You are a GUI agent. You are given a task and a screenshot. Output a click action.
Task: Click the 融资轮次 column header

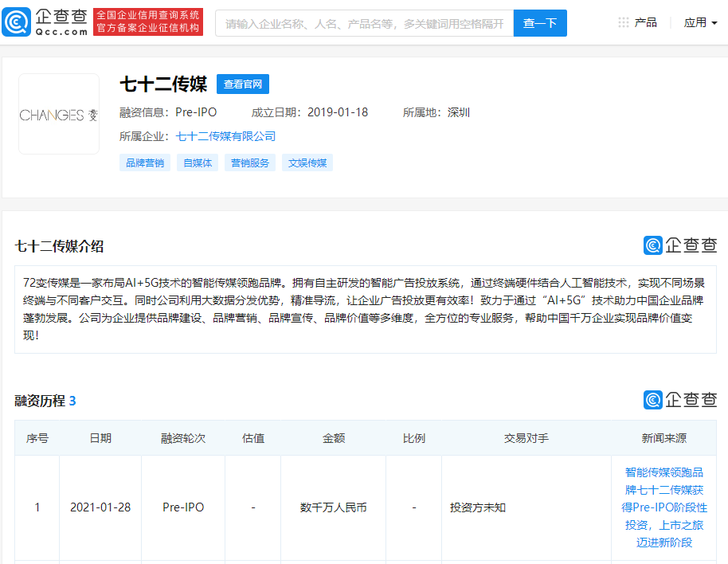183,438
